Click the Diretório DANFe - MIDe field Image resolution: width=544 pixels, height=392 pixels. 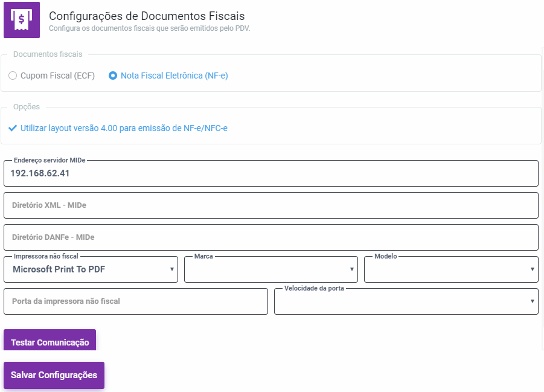[270, 237]
